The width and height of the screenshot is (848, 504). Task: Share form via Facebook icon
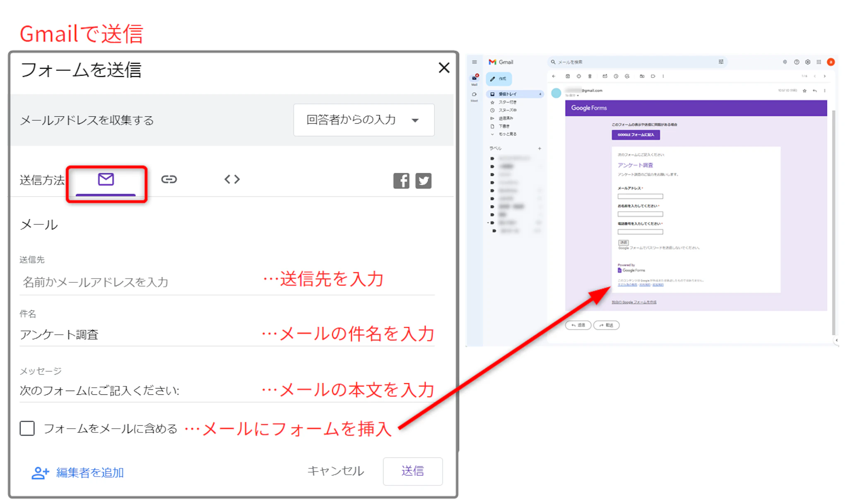[401, 181]
